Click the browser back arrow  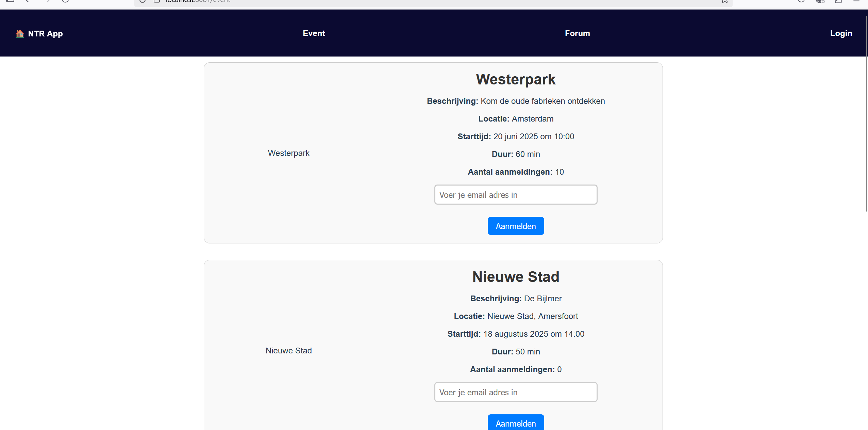click(x=27, y=1)
